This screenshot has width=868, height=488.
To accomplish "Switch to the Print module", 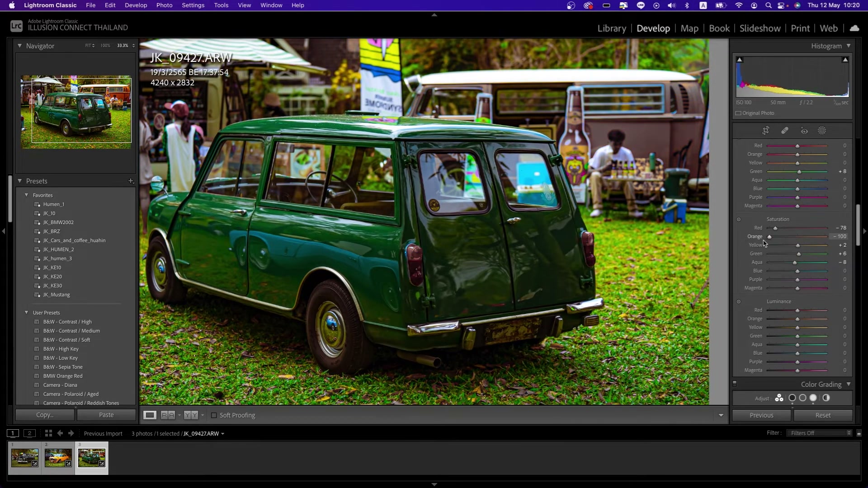I will tap(800, 28).
